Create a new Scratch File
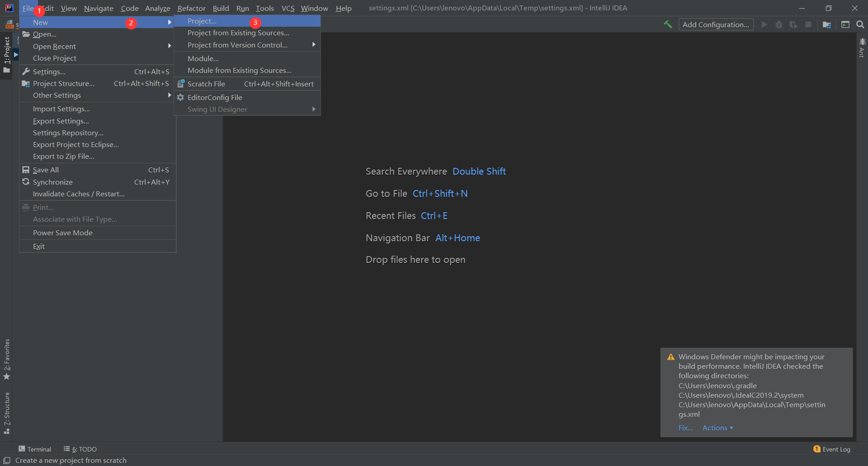Screen dimensions: 868x466 point(247,84)
